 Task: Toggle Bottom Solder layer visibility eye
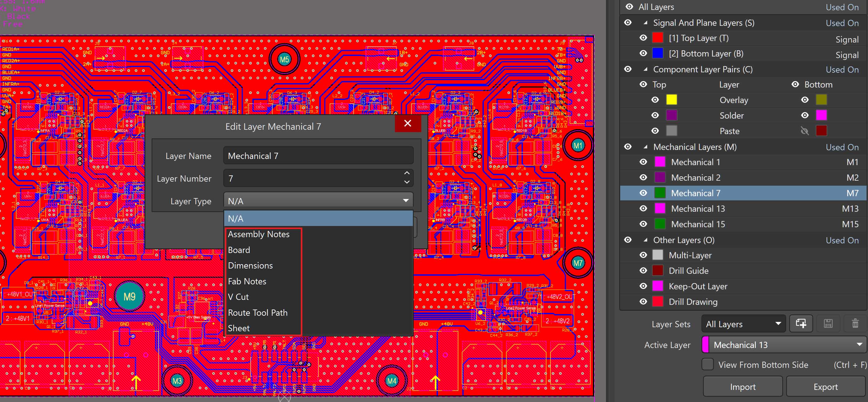[x=805, y=115]
